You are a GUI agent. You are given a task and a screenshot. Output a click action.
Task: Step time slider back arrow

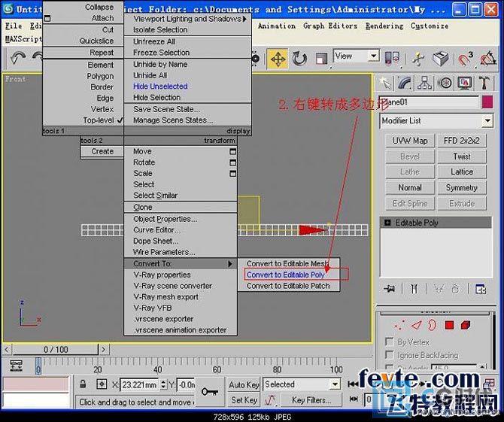pyautogui.click(x=7, y=349)
